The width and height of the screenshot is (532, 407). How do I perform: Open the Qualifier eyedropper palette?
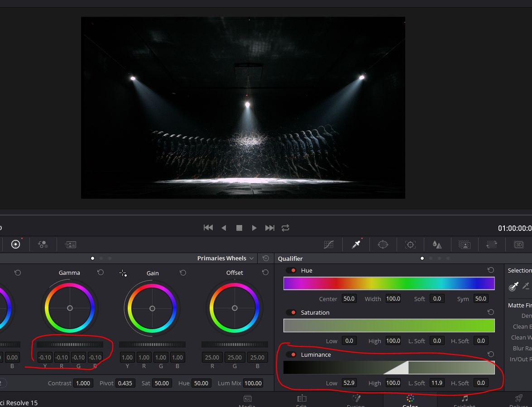[356, 244]
